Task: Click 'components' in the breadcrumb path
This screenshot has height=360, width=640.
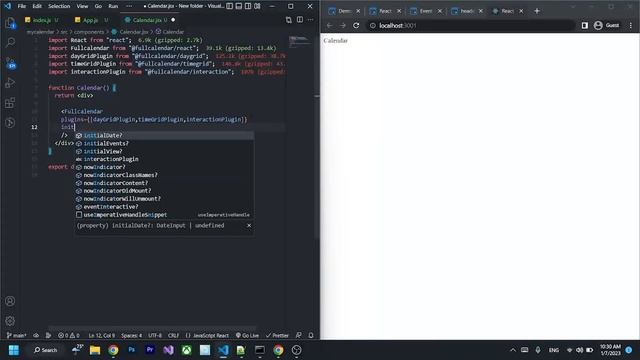Action: [x=89, y=31]
